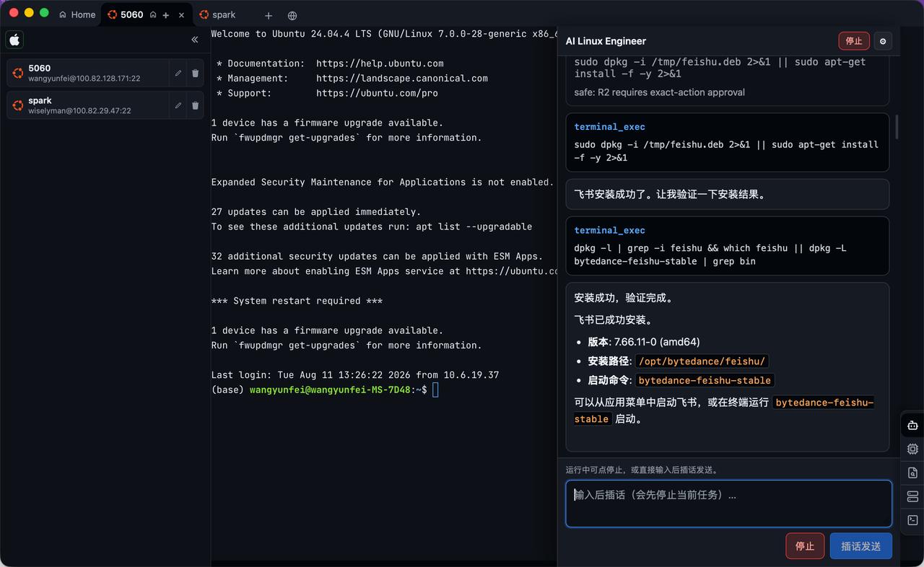Switch to the spark session tab
This screenshot has width=924, height=567.
pyautogui.click(x=217, y=14)
